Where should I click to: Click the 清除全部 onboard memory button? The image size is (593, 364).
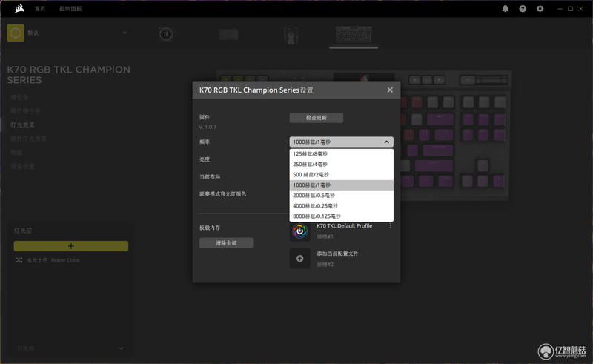coord(226,243)
